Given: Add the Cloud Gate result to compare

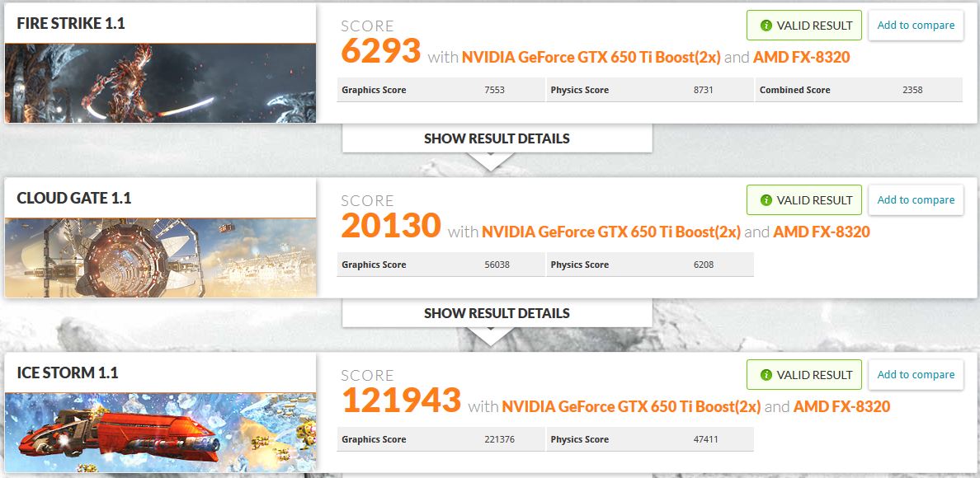Looking at the screenshot, I should click(916, 200).
